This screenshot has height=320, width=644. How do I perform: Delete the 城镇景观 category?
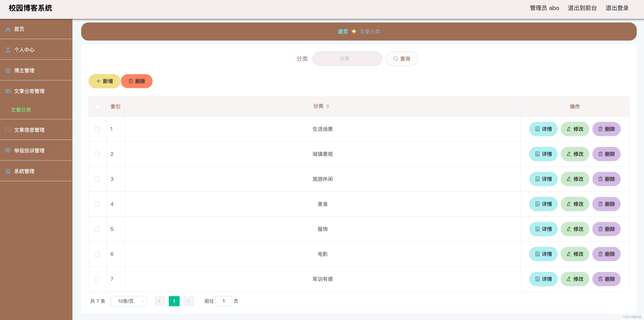point(606,154)
